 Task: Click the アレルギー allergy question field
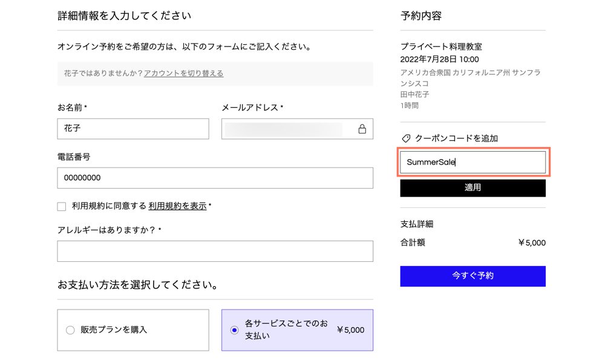coord(215,251)
